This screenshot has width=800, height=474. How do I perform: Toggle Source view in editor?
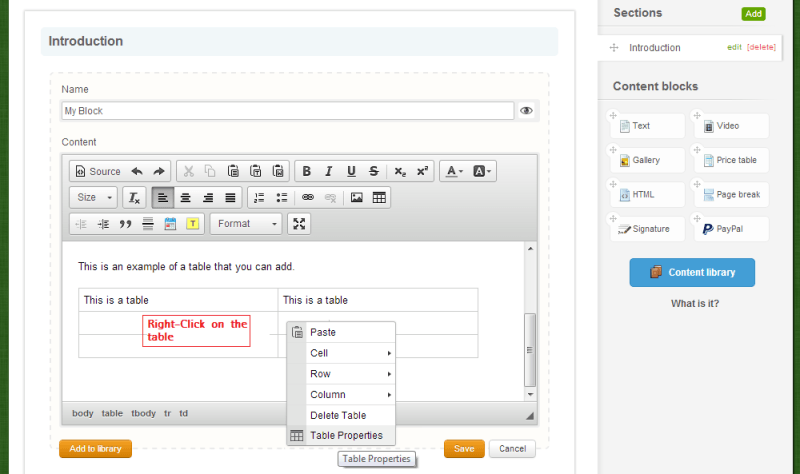click(x=97, y=171)
